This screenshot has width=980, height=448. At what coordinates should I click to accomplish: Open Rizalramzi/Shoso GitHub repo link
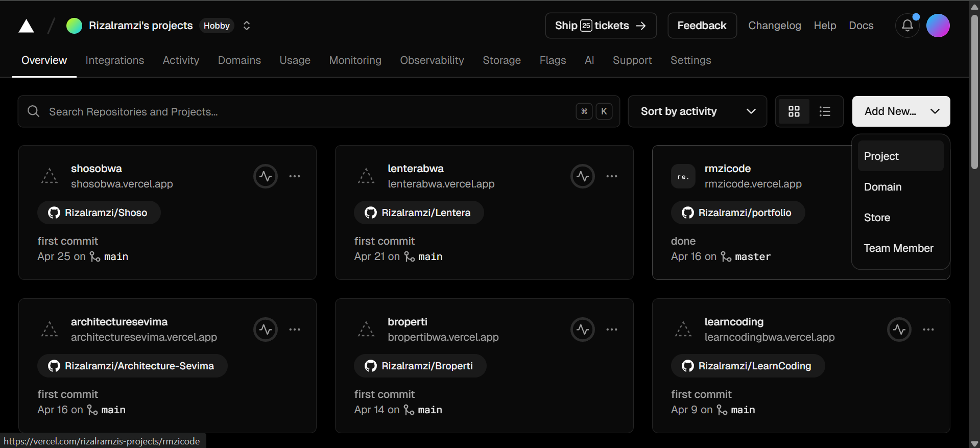pyautogui.click(x=99, y=213)
